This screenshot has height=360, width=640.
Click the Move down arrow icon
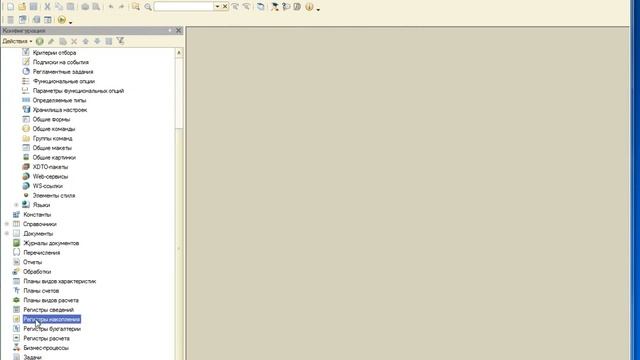(x=97, y=41)
